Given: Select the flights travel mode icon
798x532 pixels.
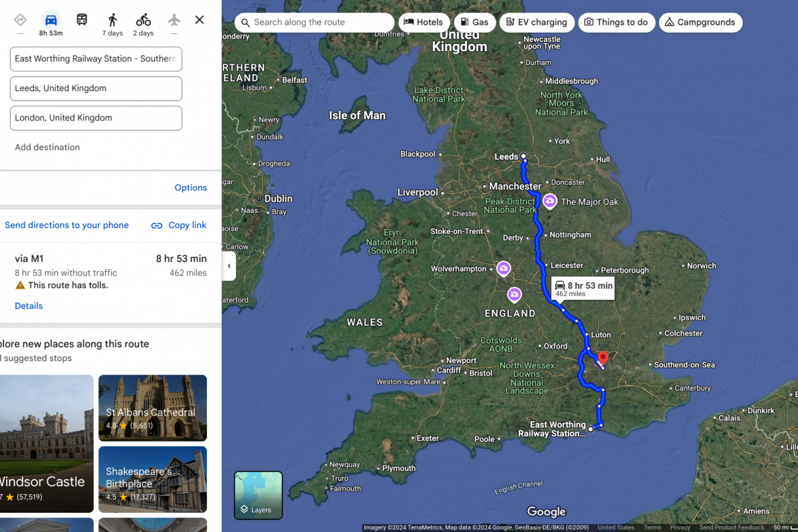Looking at the screenshot, I should [x=174, y=20].
